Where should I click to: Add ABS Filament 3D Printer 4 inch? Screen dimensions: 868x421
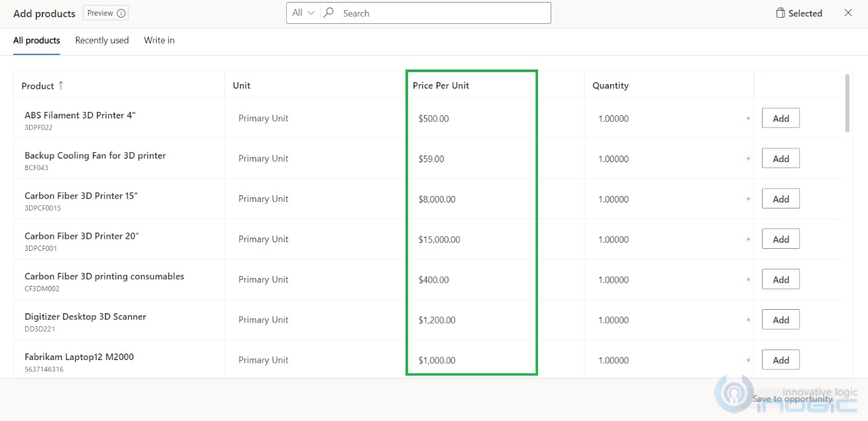(781, 118)
